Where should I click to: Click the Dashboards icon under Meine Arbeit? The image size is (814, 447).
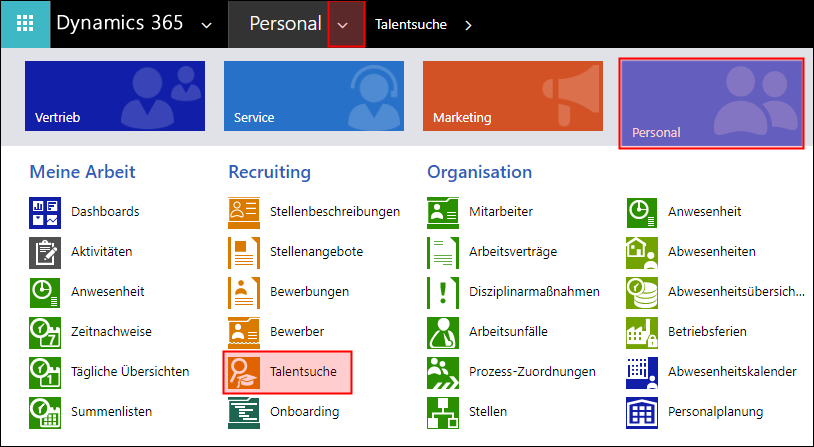point(45,212)
